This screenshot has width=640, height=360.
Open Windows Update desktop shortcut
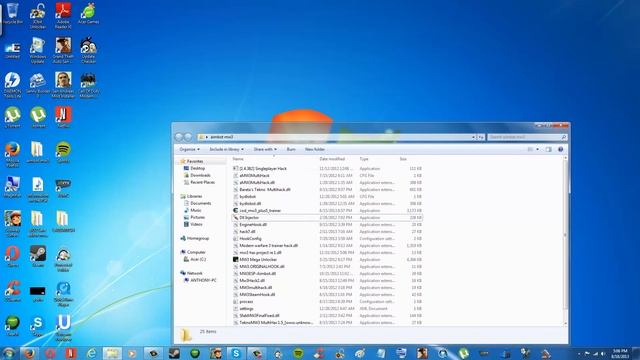(x=38, y=50)
